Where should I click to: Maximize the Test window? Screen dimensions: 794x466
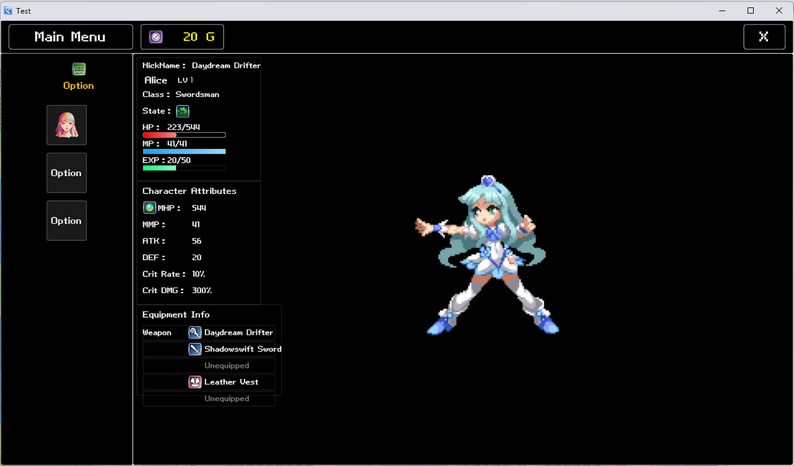tap(750, 11)
